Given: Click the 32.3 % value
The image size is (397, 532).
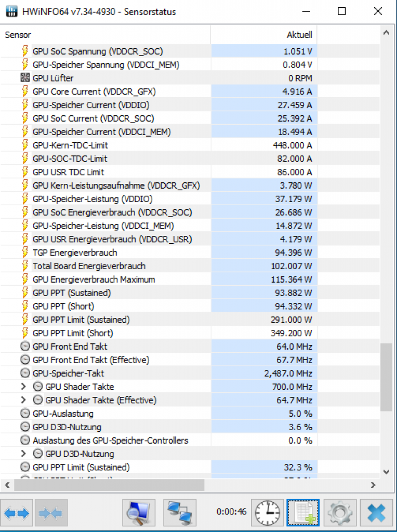Looking at the screenshot, I should [x=298, y=467].
